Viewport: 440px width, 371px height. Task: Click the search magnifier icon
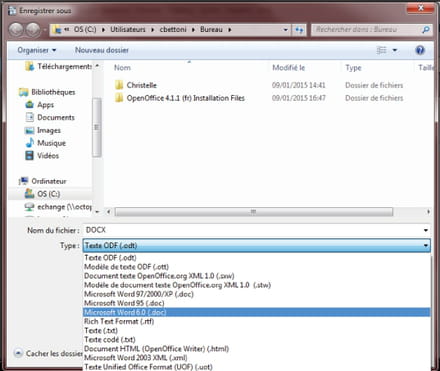(426, 30)
